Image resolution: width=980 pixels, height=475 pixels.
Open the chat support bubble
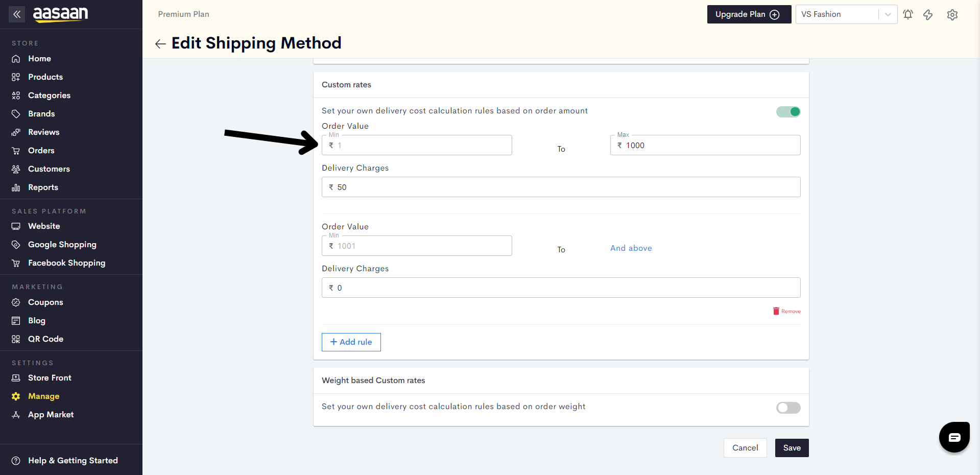(x=954, y=437)
